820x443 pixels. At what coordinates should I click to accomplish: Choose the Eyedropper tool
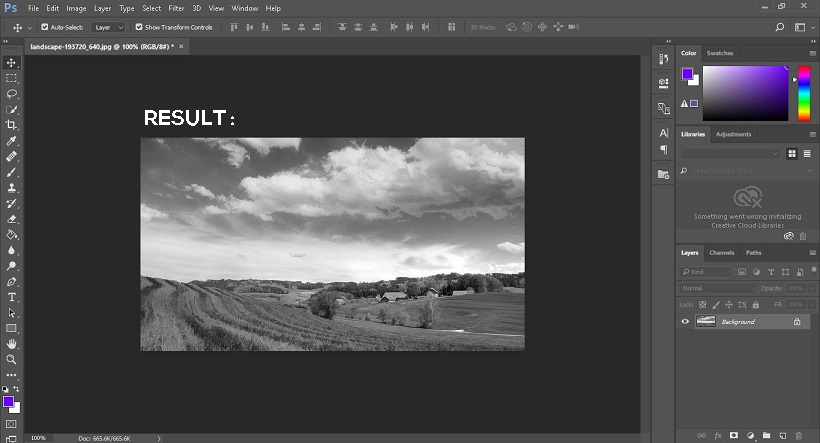pos(12,140)
